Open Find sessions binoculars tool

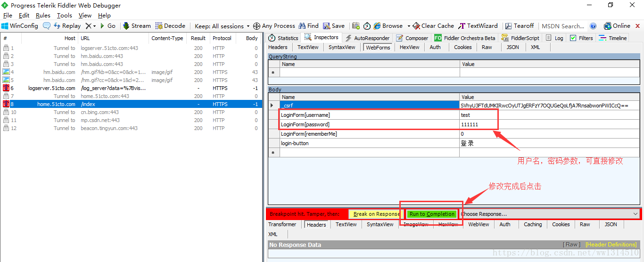[309, 26]
